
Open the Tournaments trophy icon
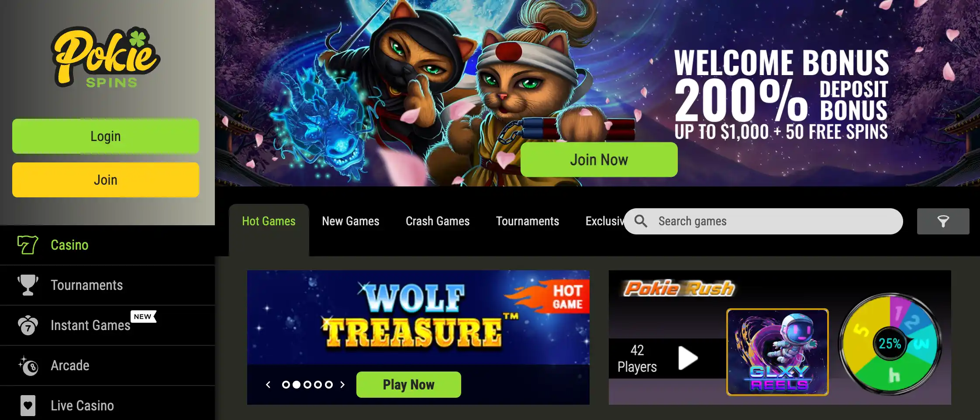pyautogui.click(x=28, y=285)
